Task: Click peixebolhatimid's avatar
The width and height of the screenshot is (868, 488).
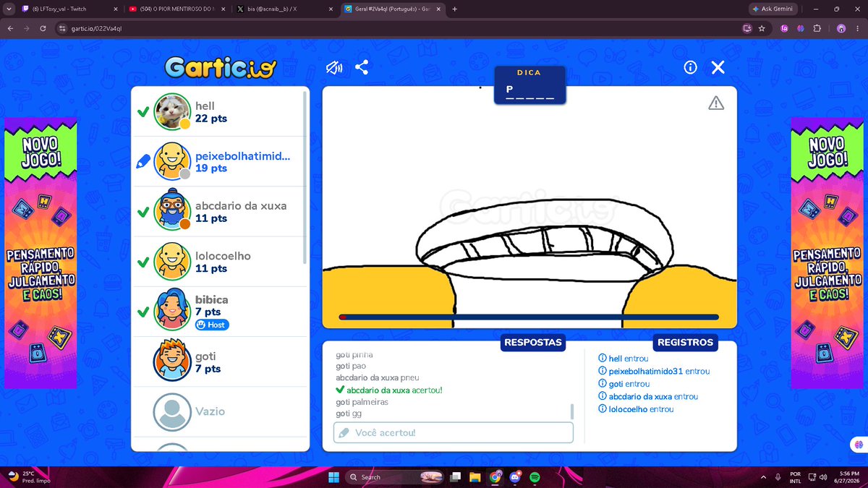Action: pyautogui.click(x=172, y=162)
